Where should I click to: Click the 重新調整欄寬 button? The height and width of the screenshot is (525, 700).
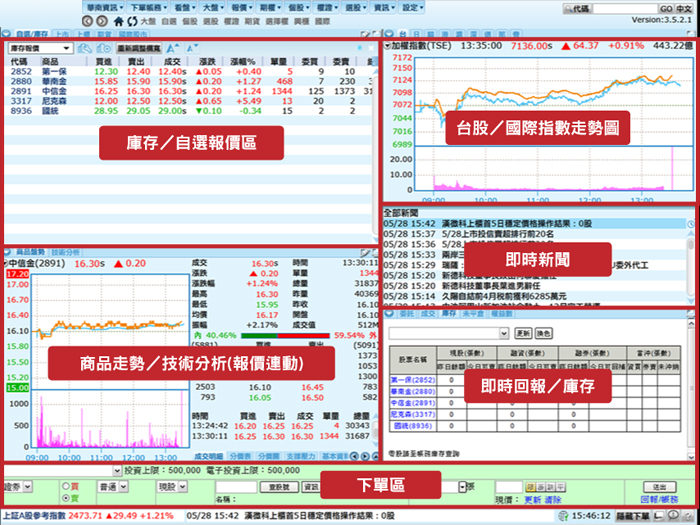[x=139, y=48]
